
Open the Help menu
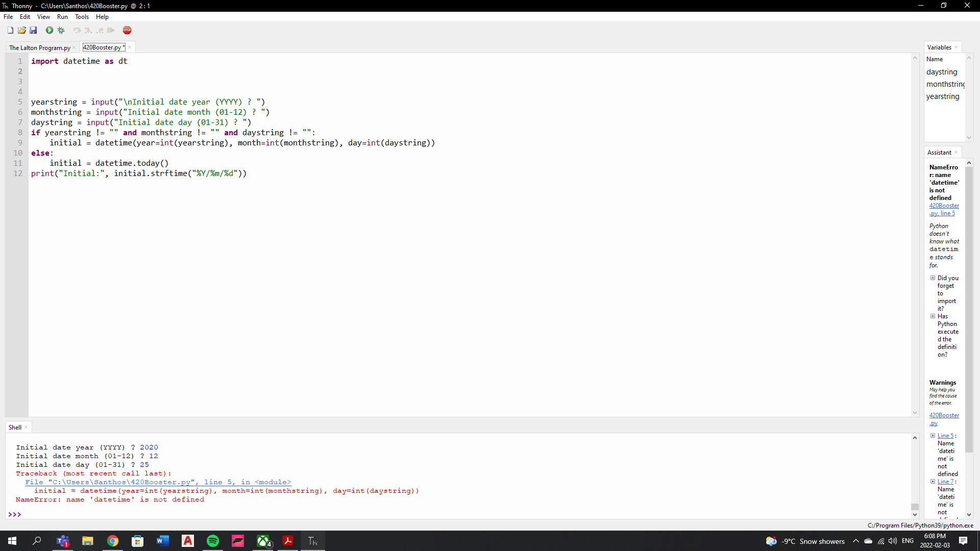pos(102,17)
